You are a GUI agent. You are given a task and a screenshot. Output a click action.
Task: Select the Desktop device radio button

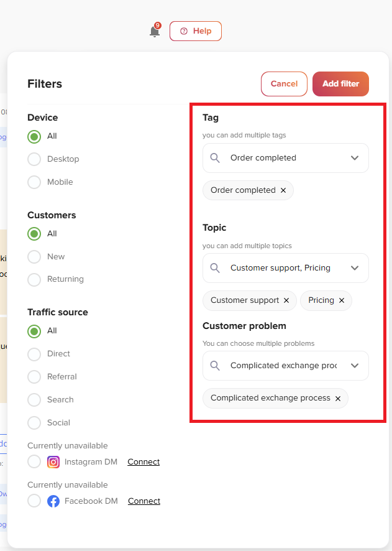pos(34,159)
